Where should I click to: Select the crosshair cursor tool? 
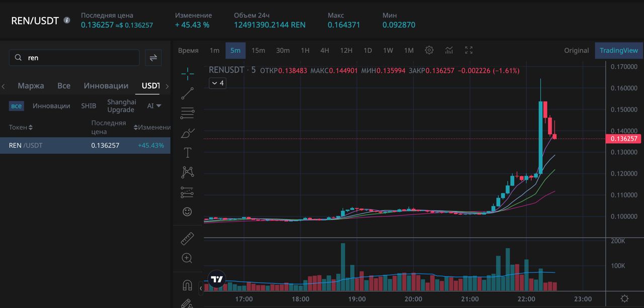tap(187, 74)
